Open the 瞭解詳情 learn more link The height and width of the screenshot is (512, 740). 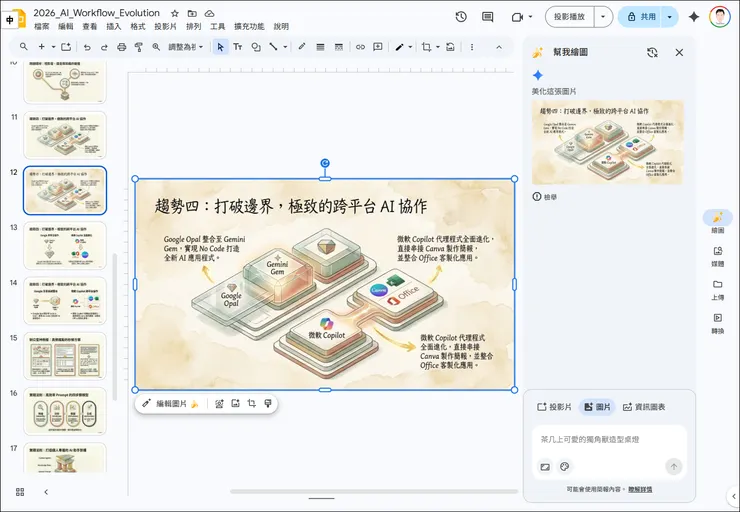[640, 490]
